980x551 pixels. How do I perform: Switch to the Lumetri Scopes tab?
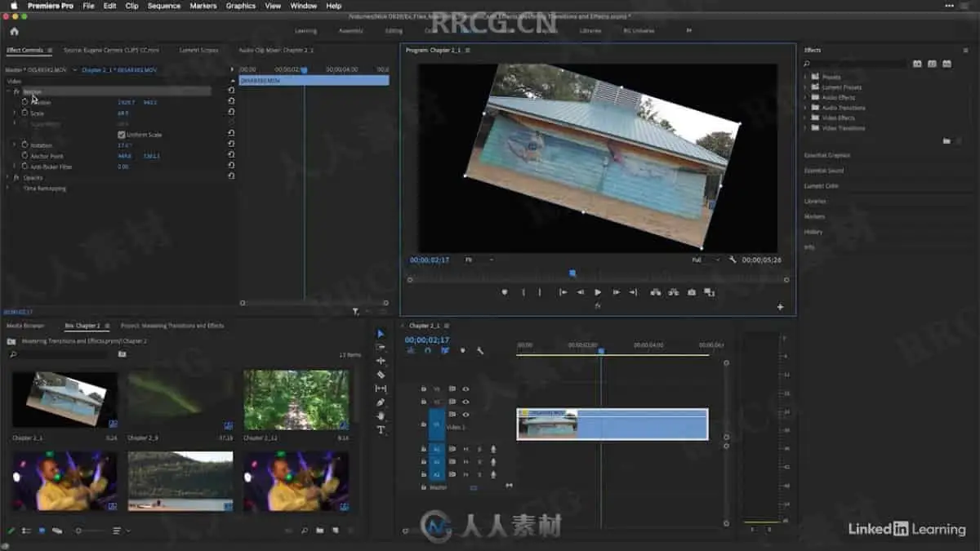click(198, 50)
